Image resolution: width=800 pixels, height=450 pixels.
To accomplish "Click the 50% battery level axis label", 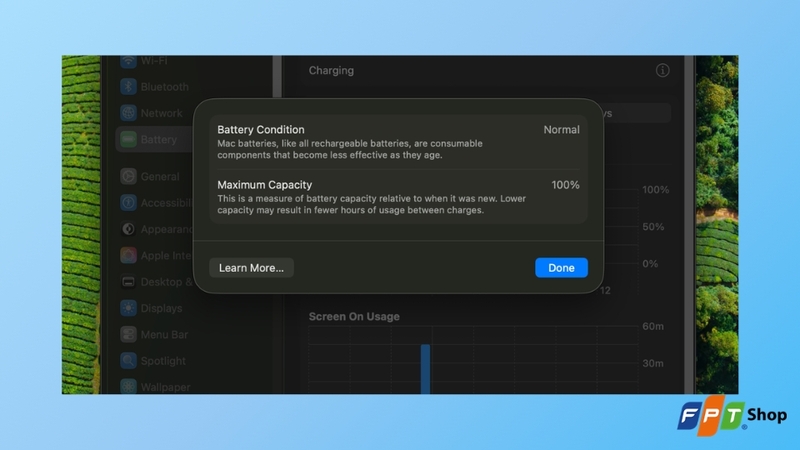I will point(653,227).
